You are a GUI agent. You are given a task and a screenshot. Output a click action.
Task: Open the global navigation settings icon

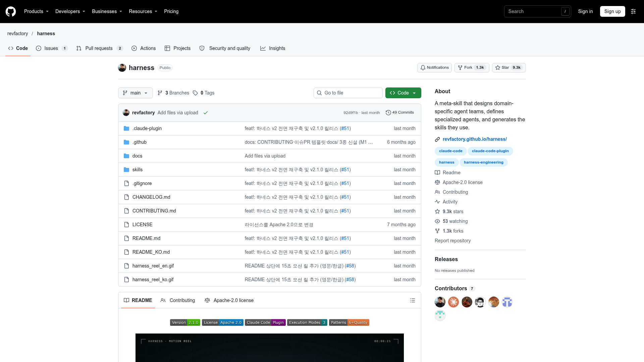633,11
